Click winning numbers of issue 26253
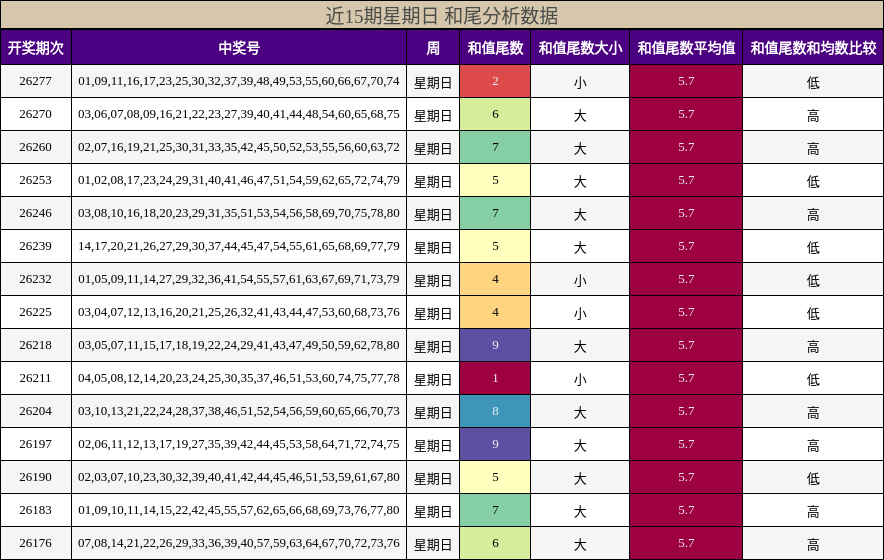 click(x=239, y=180)
